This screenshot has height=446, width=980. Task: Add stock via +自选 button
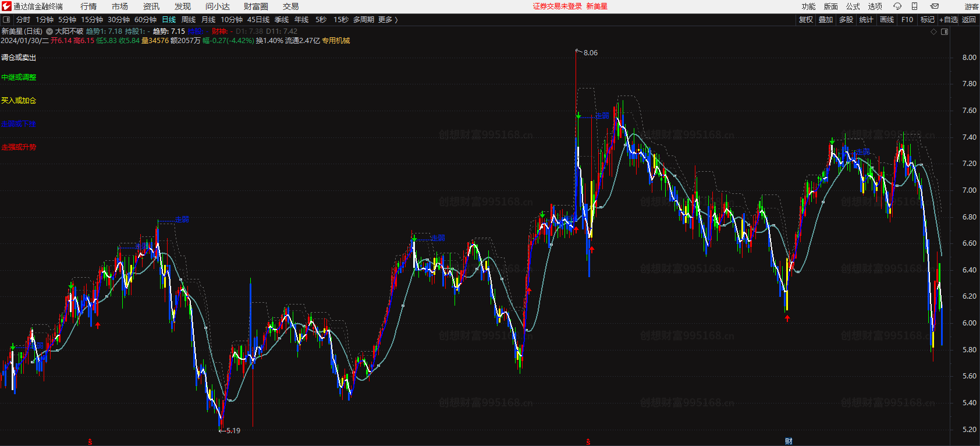point(949,20)
